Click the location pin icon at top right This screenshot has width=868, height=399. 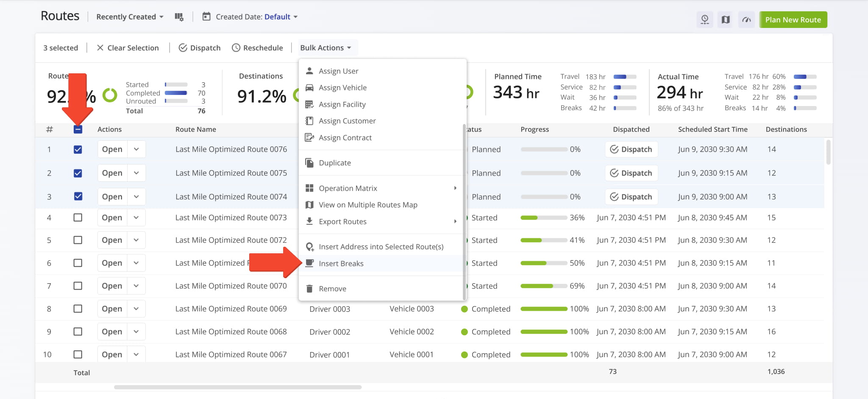coord(705,20)
